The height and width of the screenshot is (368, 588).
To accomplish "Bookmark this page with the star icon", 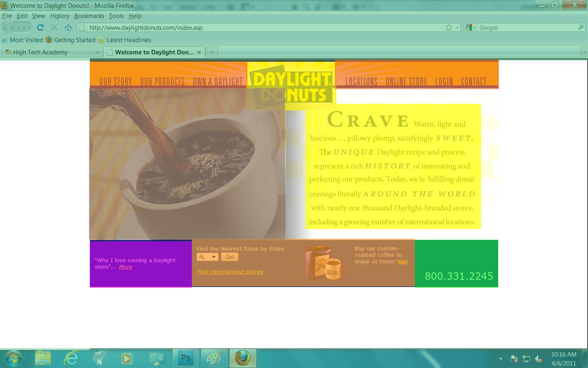I will click(x=449, y=27).
